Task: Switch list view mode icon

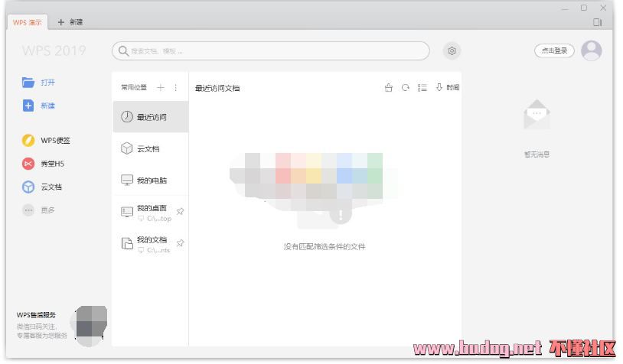Action: (422, 87)
